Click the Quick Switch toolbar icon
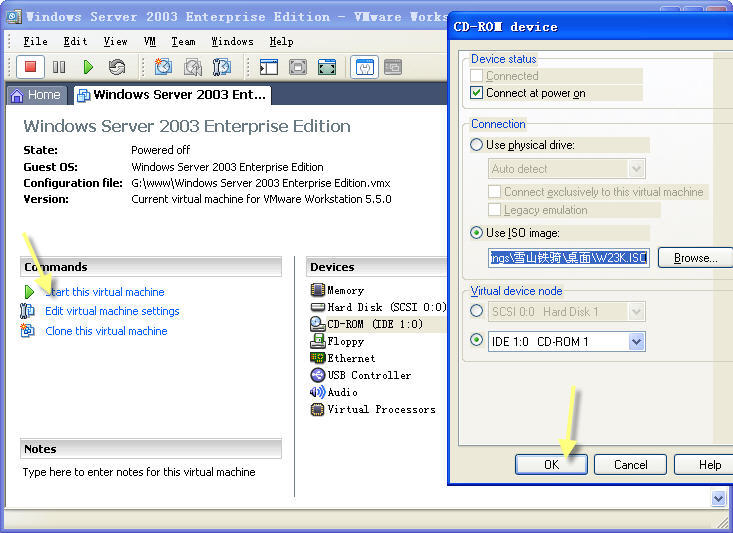Viewport: 733px width, 533px height. tap(298, 67)
